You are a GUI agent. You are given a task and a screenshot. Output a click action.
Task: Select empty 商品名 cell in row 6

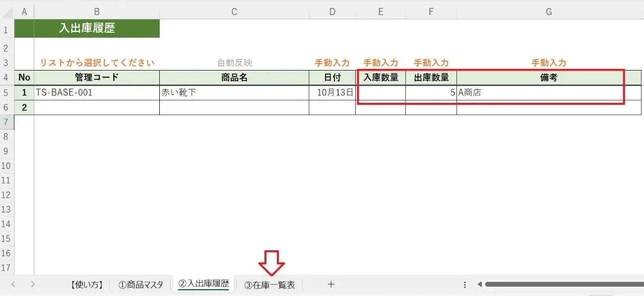click(234, 107)
